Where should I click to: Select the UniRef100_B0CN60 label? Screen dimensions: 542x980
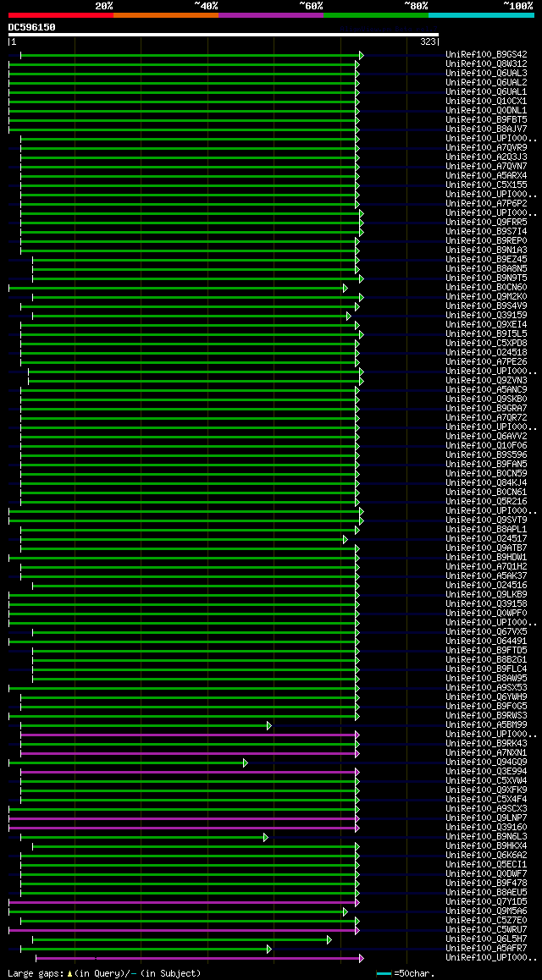coord(486,288)
